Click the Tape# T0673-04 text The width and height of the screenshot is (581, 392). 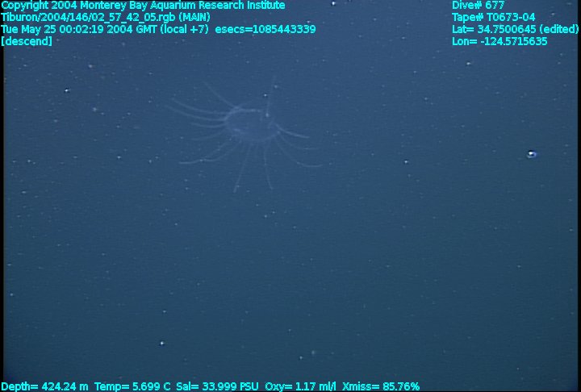click(494, 18)
